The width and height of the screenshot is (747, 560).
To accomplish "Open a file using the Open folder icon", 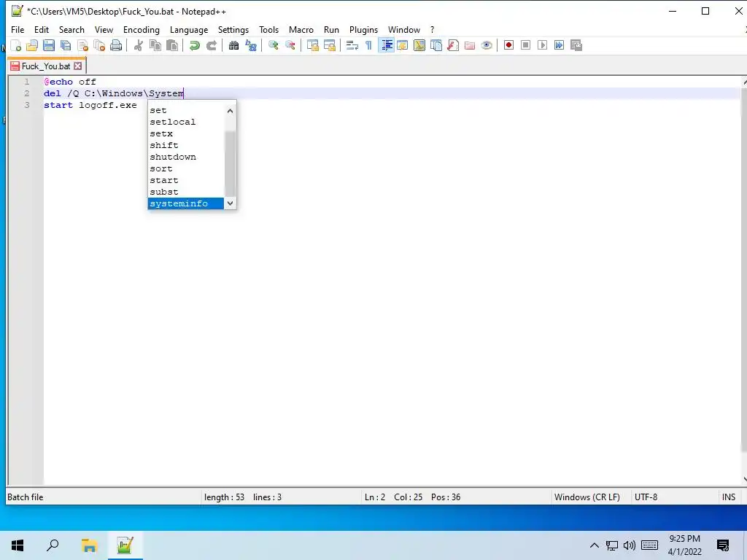I will 32,45.
